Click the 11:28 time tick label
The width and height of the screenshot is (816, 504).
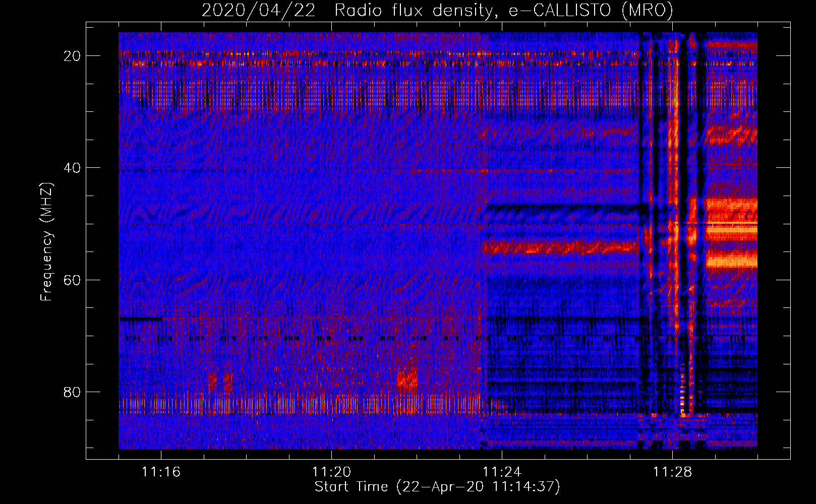[x=672, y=472]
